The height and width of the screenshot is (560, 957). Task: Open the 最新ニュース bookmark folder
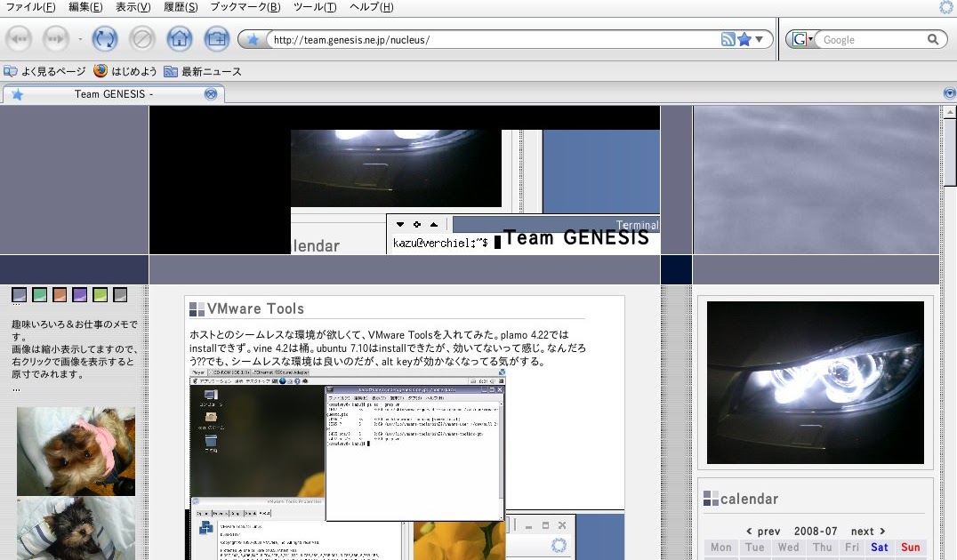pos(203,71)
